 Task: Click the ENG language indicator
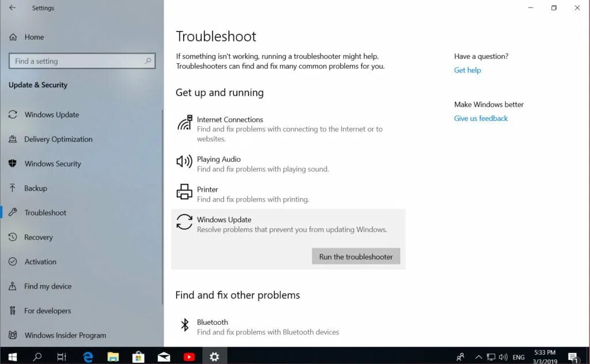click(x=519, y=357)
